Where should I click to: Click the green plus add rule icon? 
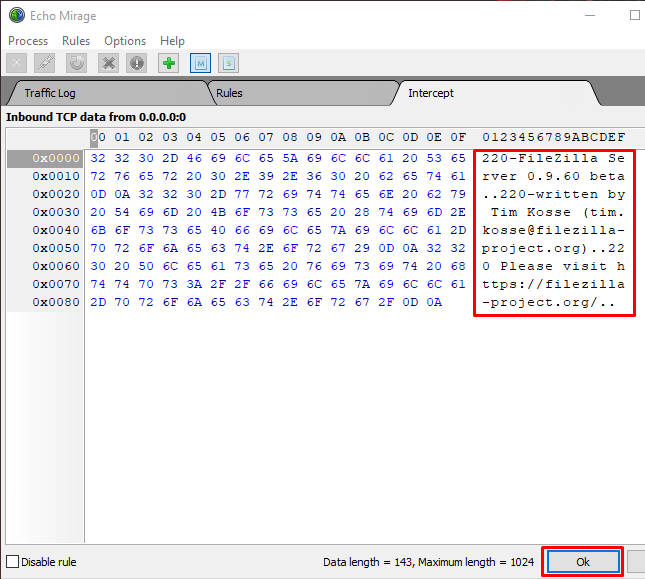169,63
